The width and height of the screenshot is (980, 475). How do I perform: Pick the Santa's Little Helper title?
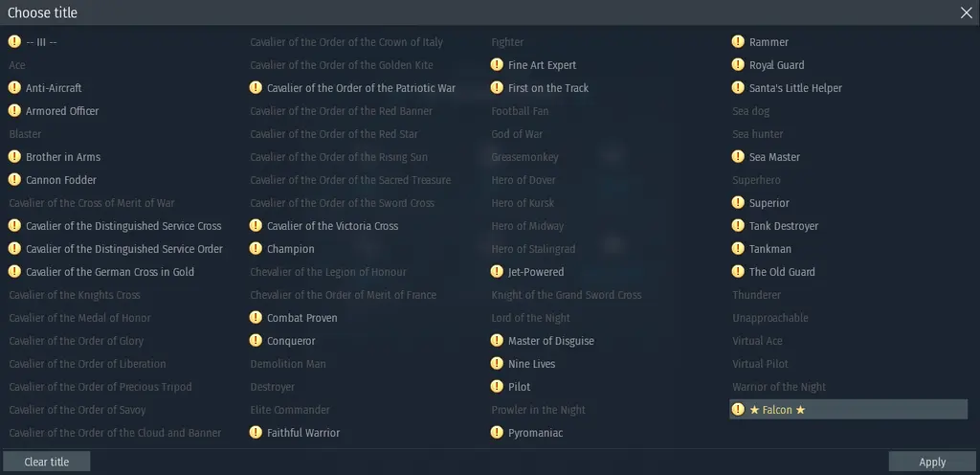[795, 88]
